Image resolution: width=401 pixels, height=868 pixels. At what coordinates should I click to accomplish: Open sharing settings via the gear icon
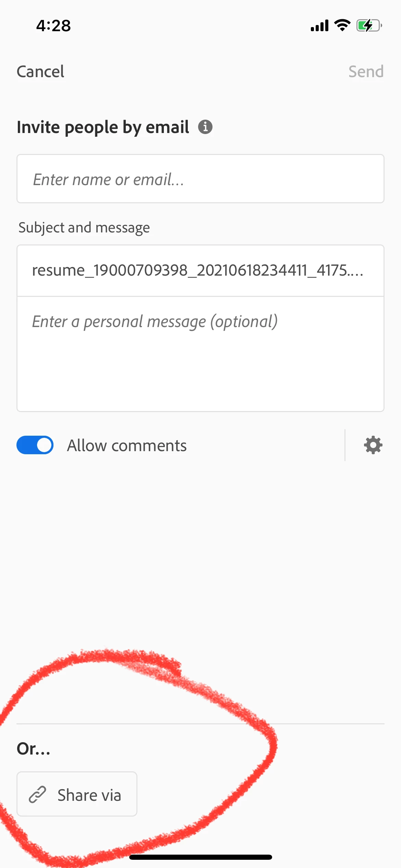pos(373,445)
